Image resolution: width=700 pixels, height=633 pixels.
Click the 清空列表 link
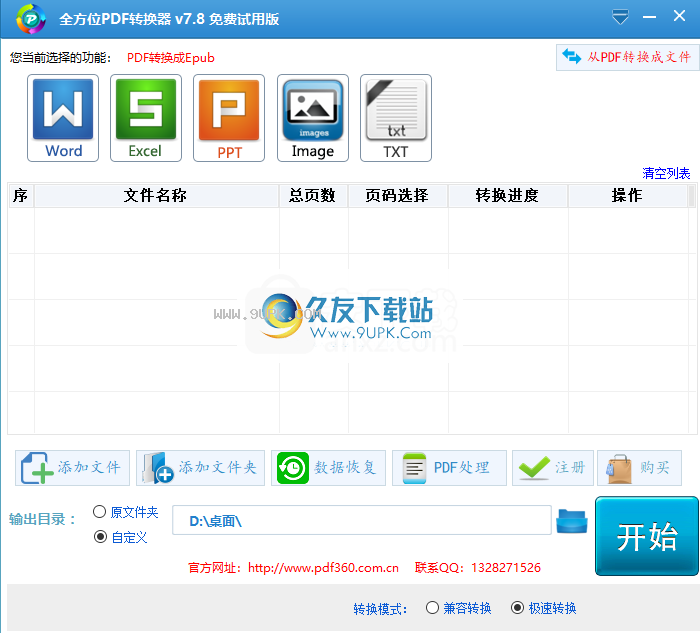[666, 173]
